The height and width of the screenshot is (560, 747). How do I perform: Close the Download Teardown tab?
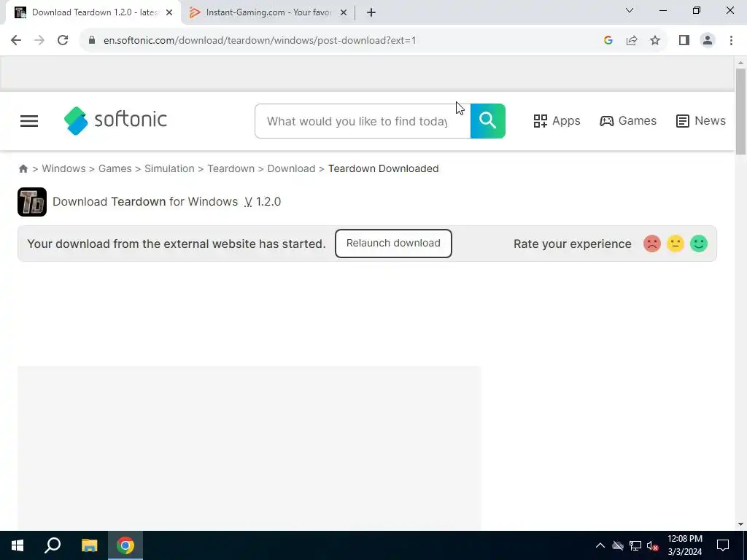coord(169,13)
